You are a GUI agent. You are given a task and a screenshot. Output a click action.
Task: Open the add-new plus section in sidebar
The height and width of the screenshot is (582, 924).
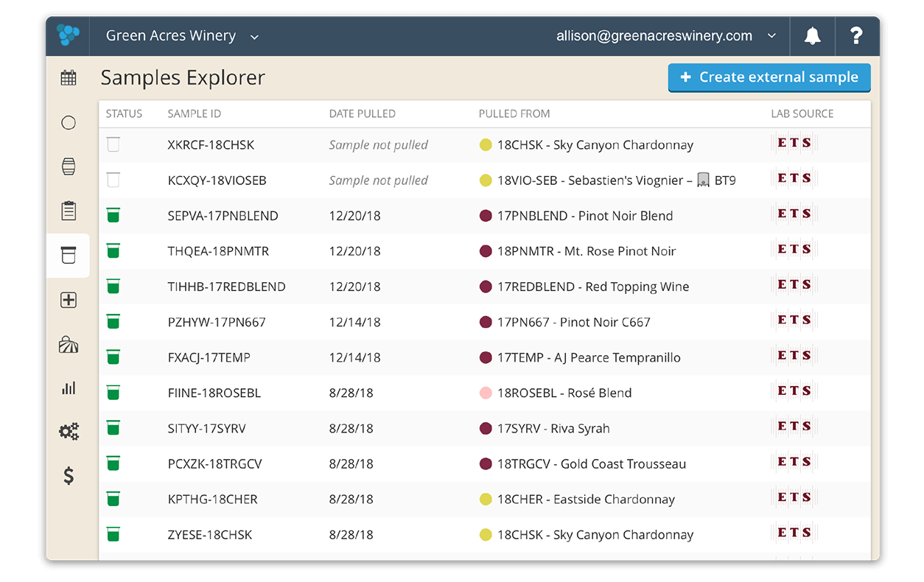coord(68,299)
